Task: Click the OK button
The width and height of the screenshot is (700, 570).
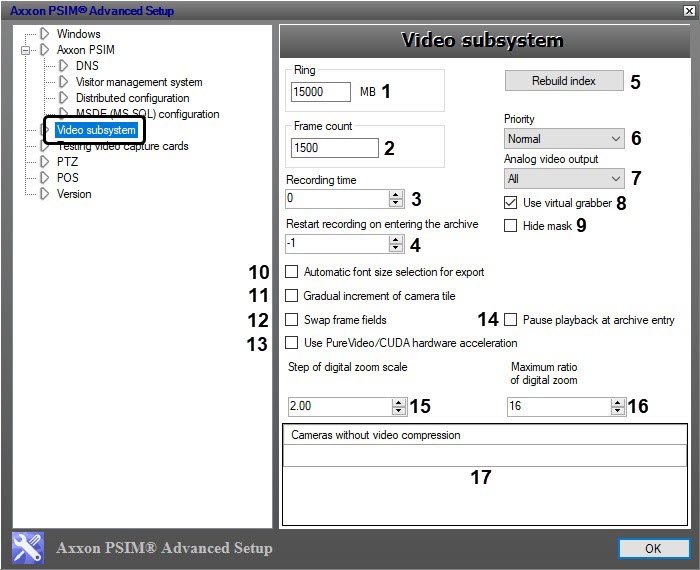Action: point(653,548)
